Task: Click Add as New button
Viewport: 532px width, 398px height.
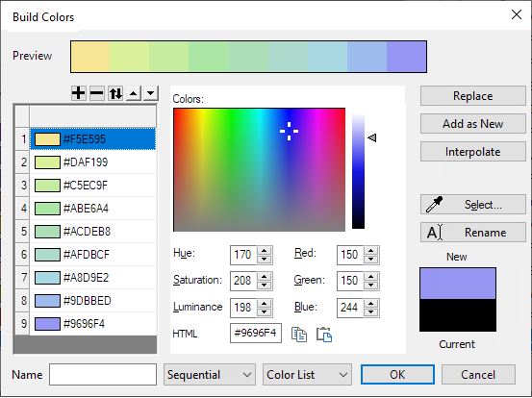Action: coord(473,124)
